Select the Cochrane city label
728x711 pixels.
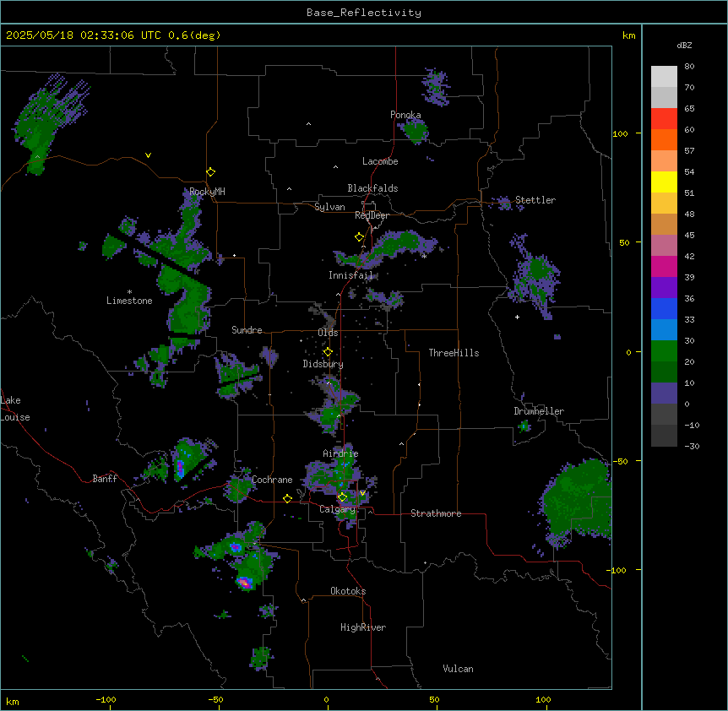[x=272, y=480]
